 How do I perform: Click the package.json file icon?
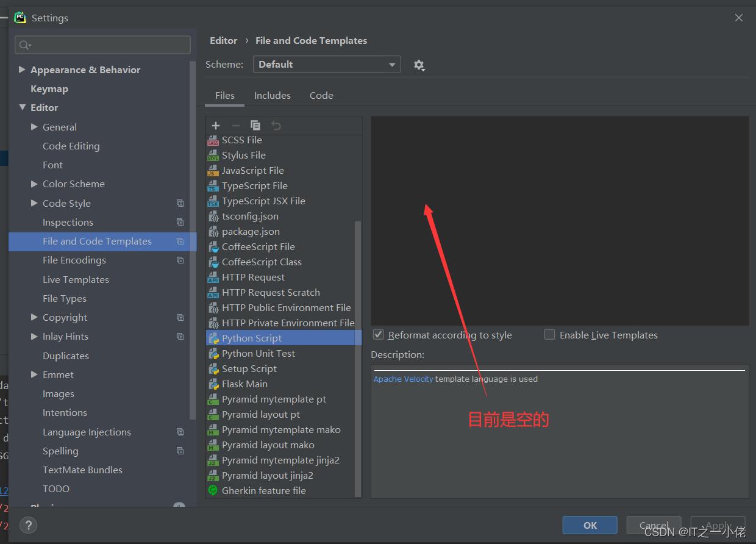pos(213,232)
